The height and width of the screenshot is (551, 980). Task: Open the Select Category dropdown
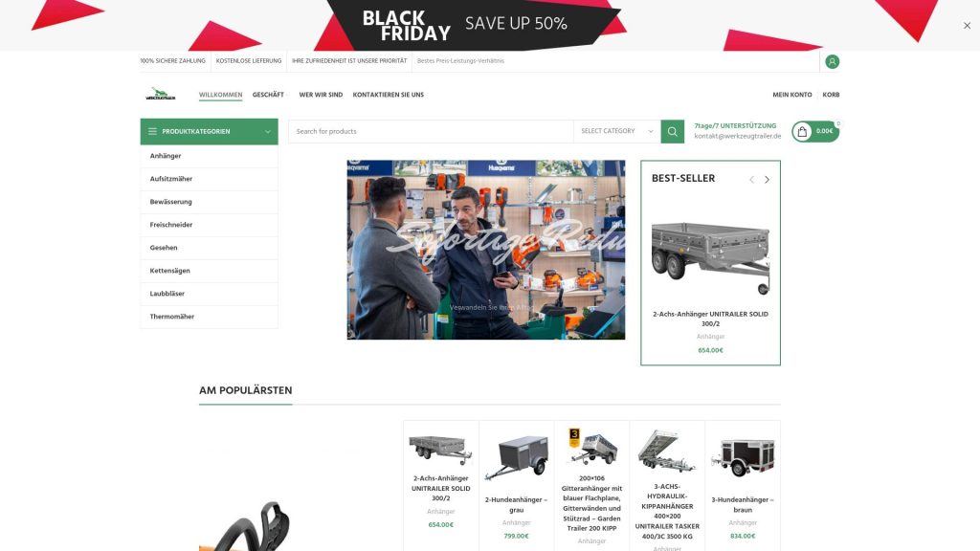pyautogui.click(x=617, y=131)
